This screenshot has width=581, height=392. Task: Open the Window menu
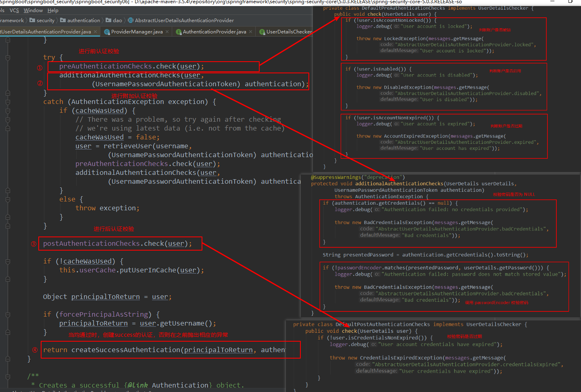coord(33,10)
